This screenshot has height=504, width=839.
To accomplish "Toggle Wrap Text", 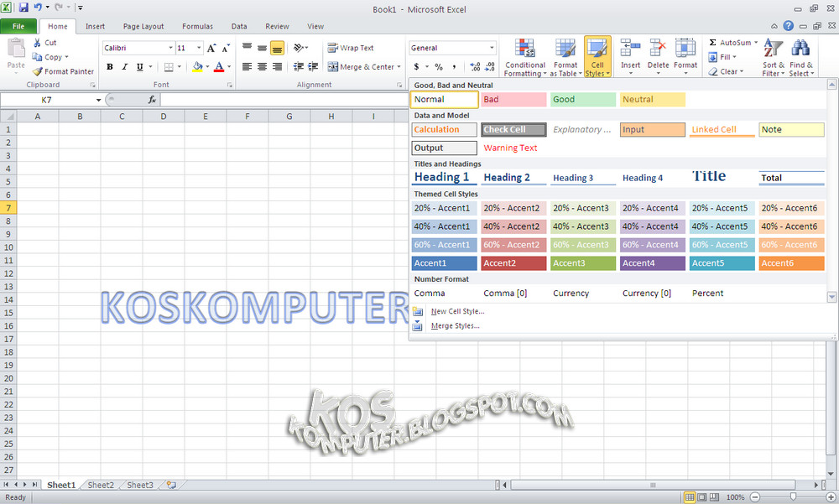I will click(351, 48).
